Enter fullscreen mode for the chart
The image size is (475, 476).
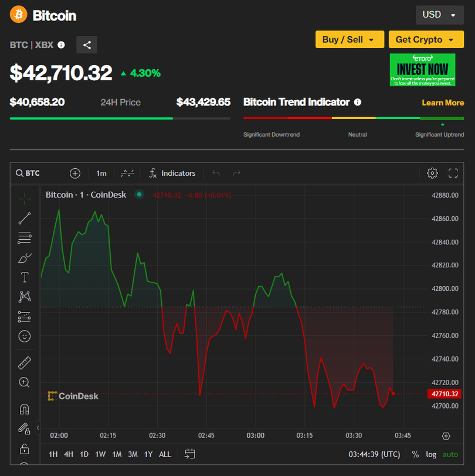pyautogui.click(x=453, y=173)
